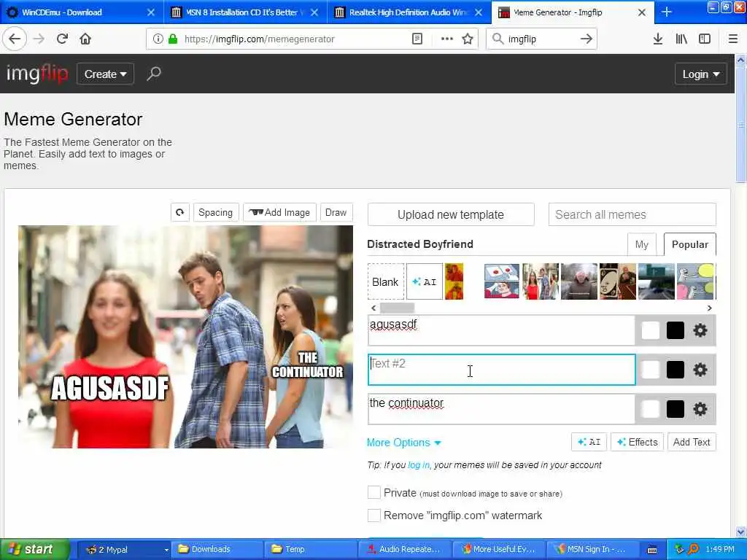Bookmark this page with the star icon
The width and height of the screenshot is (747, 560).
tap(468, 39)
